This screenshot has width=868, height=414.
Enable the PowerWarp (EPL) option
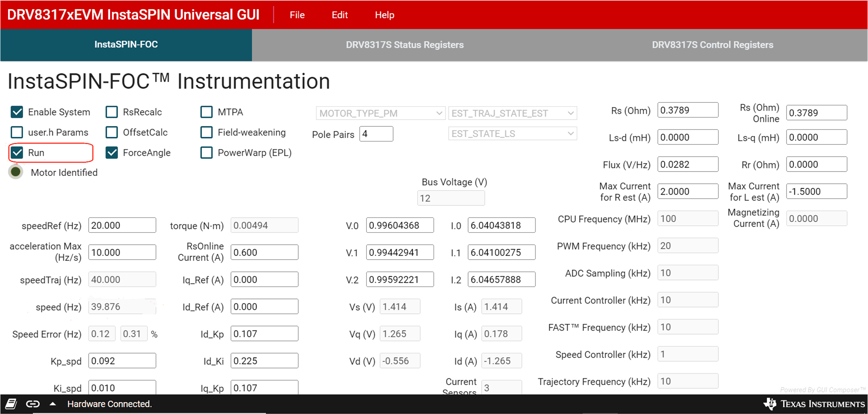tap(207, 153)
